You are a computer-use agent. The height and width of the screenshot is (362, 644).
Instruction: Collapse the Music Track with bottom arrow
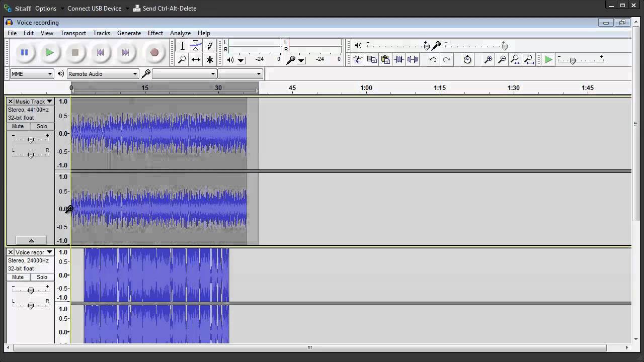click(x=31, y=241)
